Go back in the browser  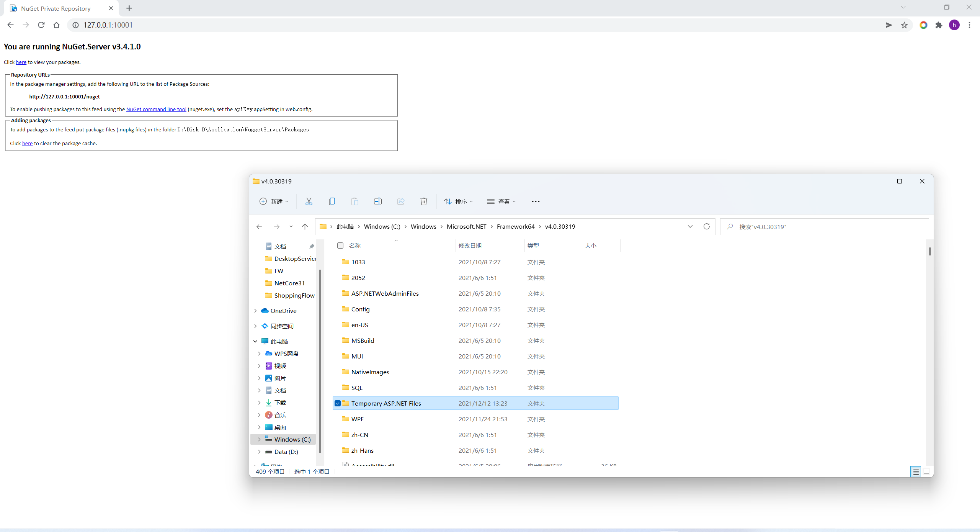[x=11, y=25]
